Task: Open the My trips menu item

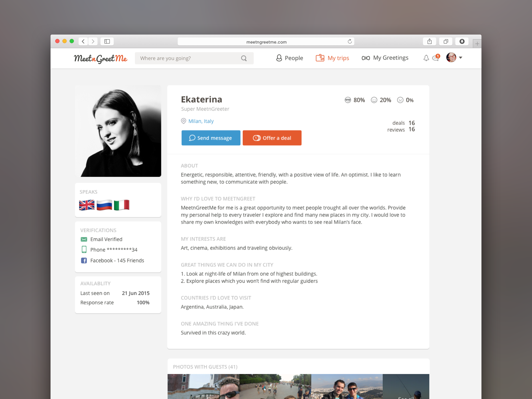Action: pos(332,58)
